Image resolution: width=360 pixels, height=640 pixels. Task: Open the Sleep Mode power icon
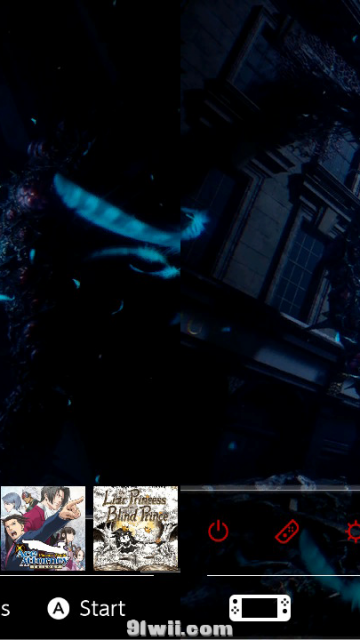click(x=218, y=532)
